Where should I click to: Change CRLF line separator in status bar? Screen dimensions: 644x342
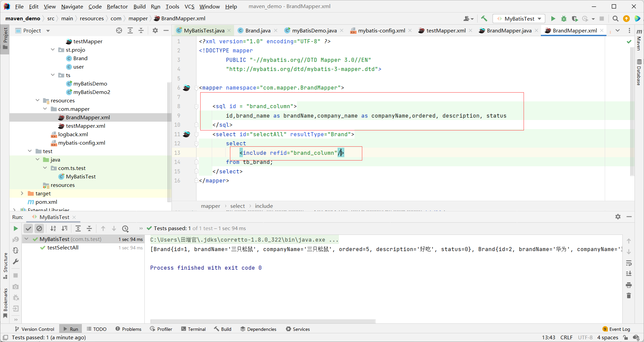point(567,337)
